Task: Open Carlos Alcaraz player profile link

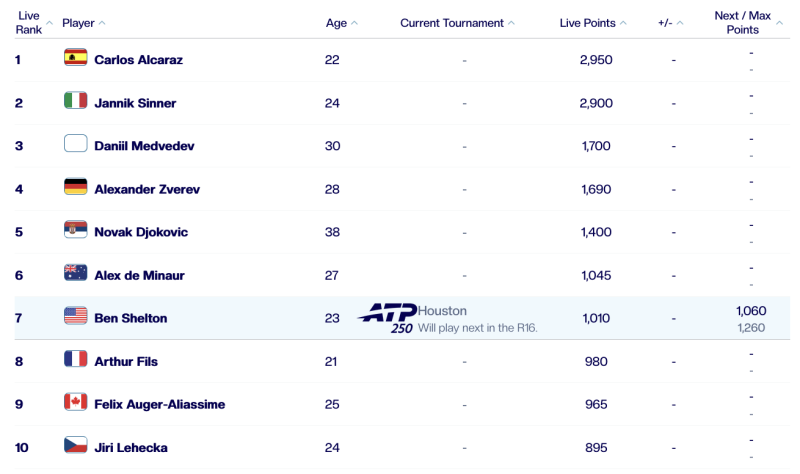Action: (138, 60)
